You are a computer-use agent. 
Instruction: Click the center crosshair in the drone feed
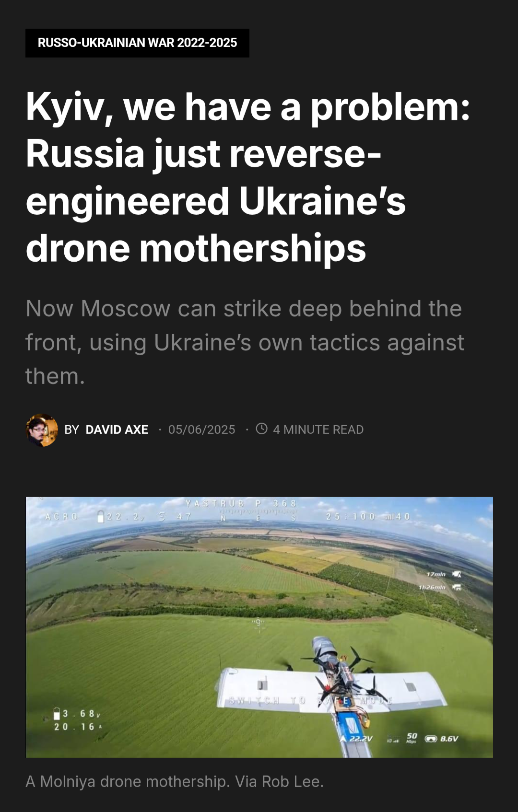(259, 623)
